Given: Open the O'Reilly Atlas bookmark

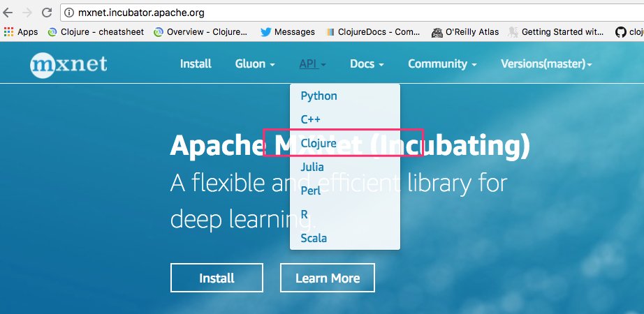Looking at the screenshot, I should [465, 32].
